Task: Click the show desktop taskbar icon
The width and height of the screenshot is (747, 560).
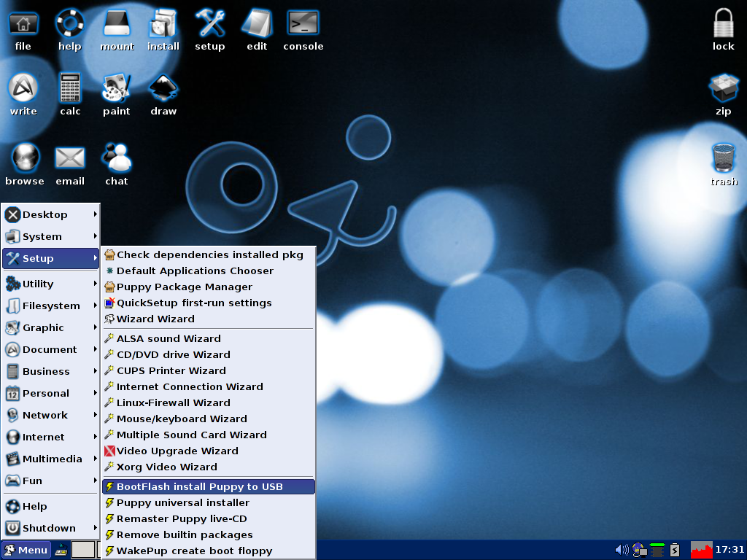Action: (x=61, y=551)
